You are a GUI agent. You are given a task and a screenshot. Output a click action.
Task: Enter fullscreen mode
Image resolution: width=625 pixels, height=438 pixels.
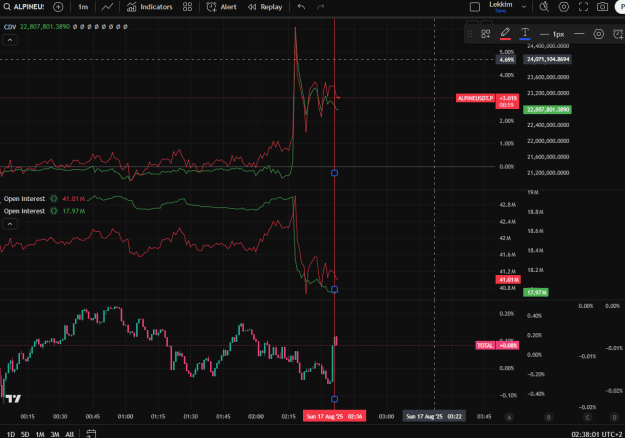(583, 7)
